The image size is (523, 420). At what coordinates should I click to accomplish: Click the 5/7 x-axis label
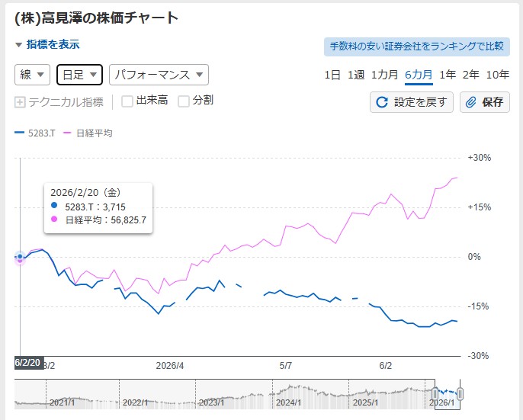click(x=286, y=366)
